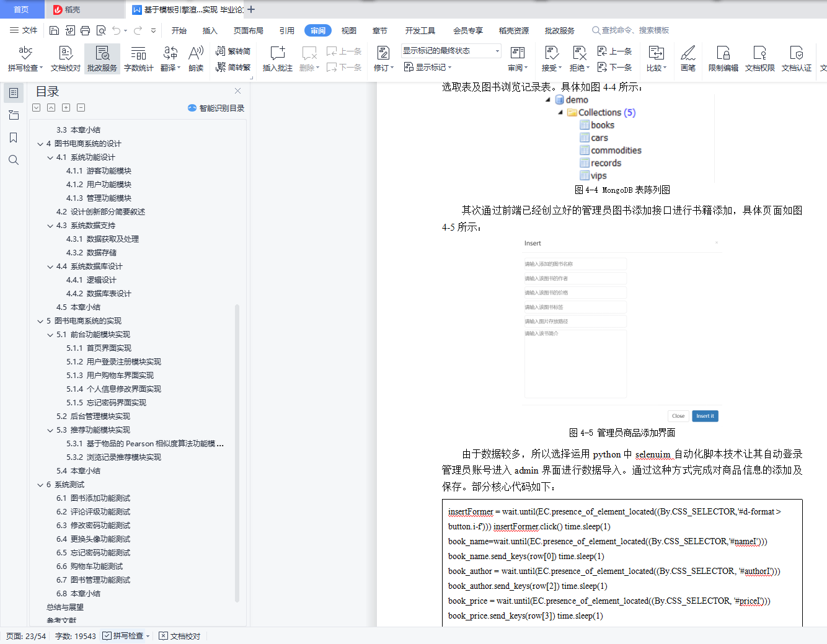Jump to 6.1 图书添加功能测试 heading
The height and width of the screenshot is (644, 827).
(x=93, y=498)
